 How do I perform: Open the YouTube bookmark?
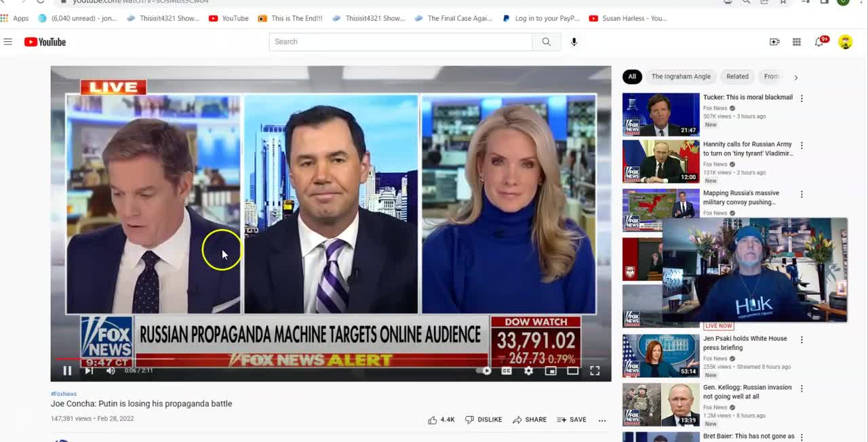pos(229,18)
